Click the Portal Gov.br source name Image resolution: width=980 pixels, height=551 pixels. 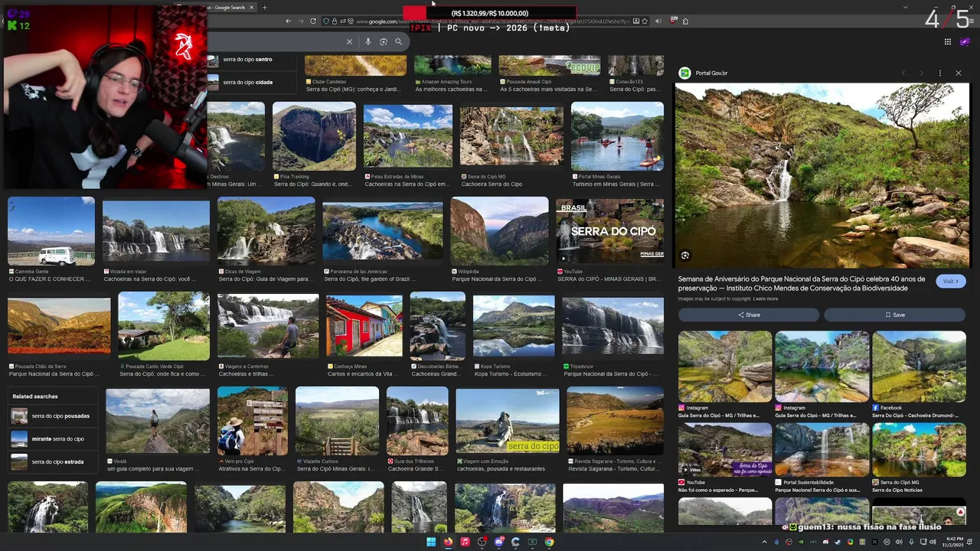click(x=711, y=73)
